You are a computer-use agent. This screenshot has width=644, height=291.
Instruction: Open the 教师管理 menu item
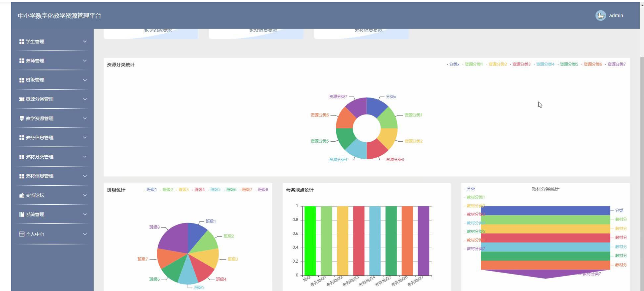[52, 61]
